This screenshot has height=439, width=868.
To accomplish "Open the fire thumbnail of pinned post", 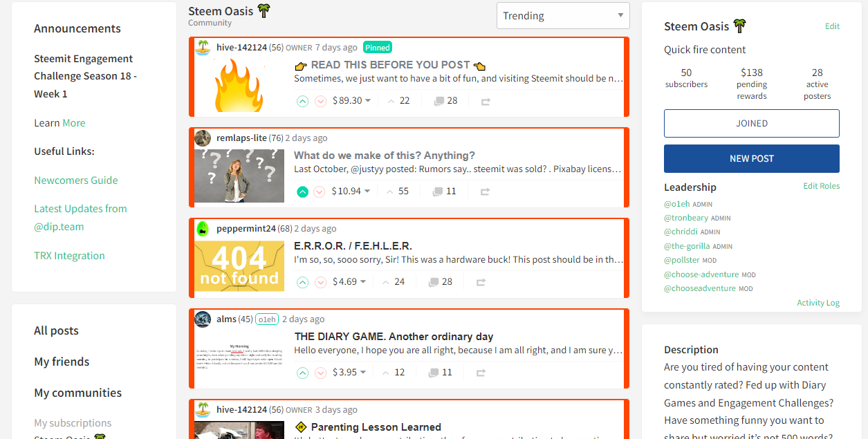I will (239, 86).
